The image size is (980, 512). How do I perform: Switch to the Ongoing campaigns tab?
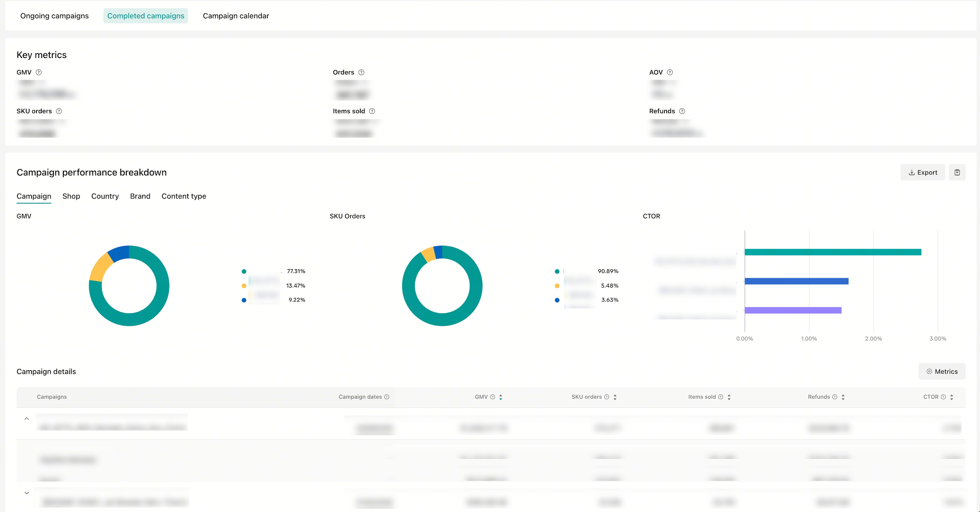coord(54,16)
